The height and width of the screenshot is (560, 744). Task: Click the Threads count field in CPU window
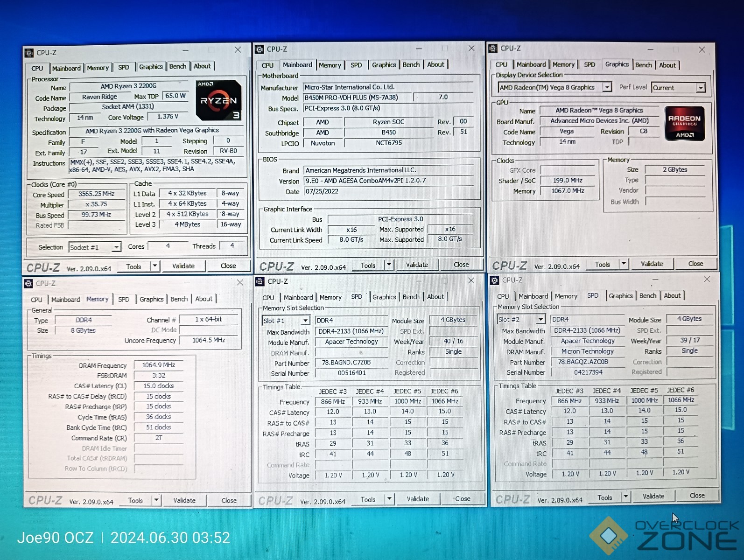coord(232,245)
